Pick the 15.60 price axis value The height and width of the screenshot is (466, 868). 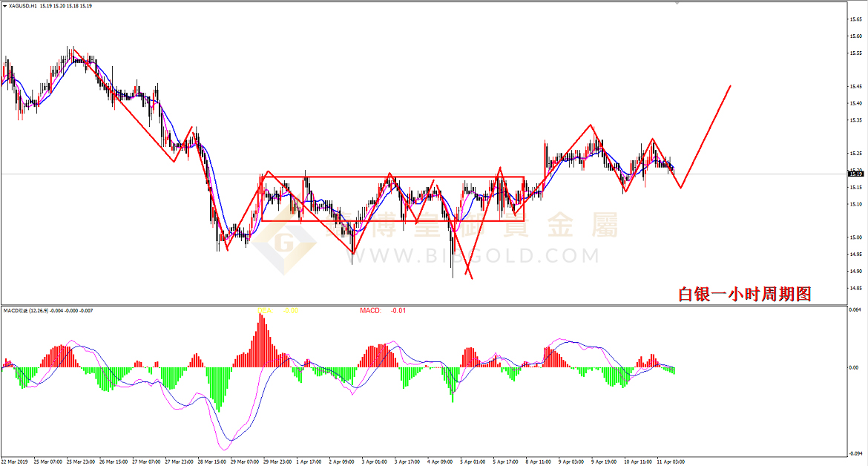click(856, 36)
